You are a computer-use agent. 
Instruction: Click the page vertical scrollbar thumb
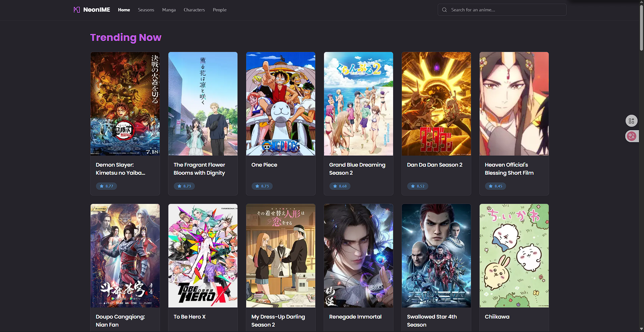click(x=641, y=27)
